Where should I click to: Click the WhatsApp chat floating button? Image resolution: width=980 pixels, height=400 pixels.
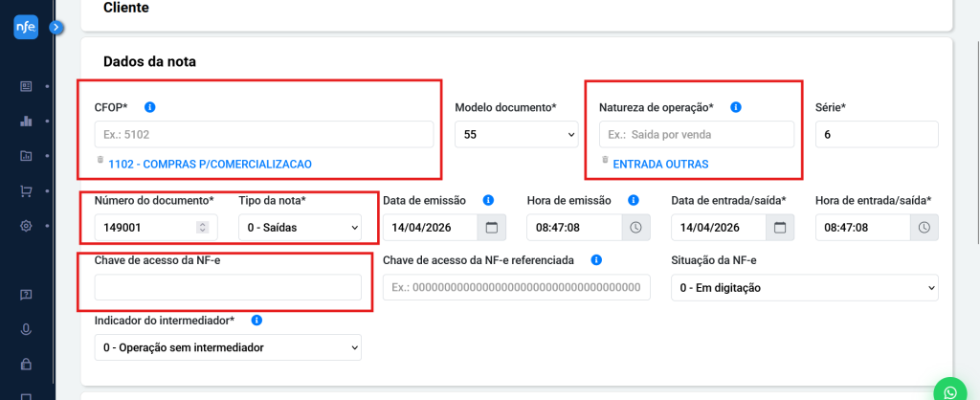(950, 392)
